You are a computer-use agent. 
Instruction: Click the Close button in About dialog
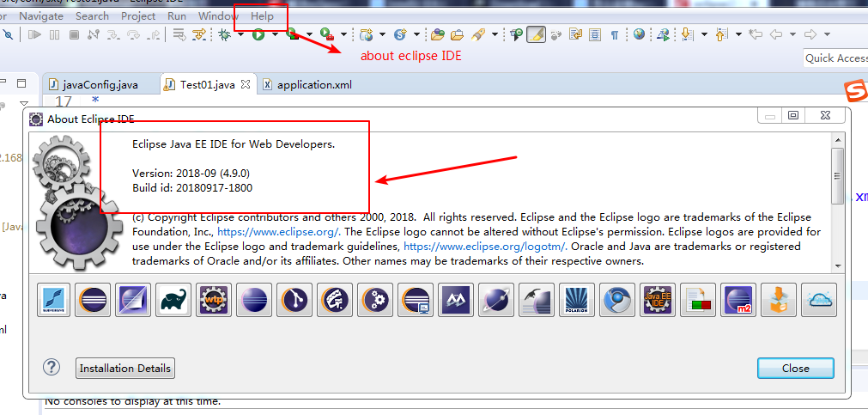796,369
